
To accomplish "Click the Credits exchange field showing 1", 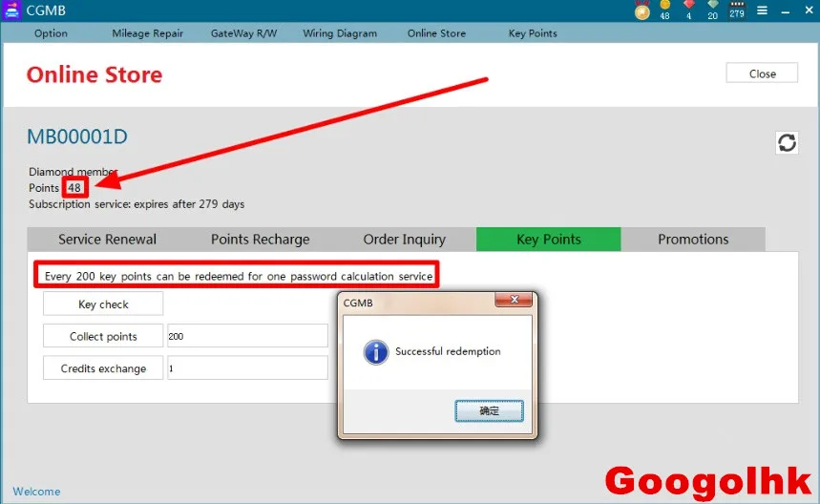I will [247, 368].
